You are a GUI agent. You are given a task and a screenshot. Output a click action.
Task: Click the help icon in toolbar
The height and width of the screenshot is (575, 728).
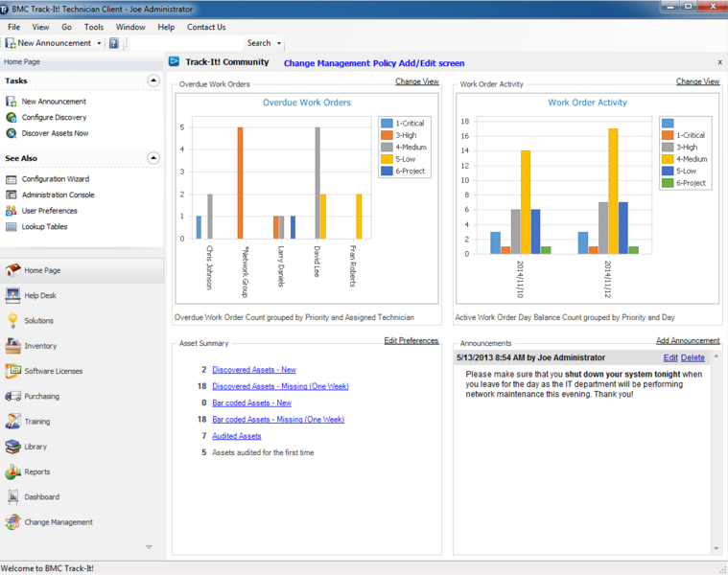(113, 43)
